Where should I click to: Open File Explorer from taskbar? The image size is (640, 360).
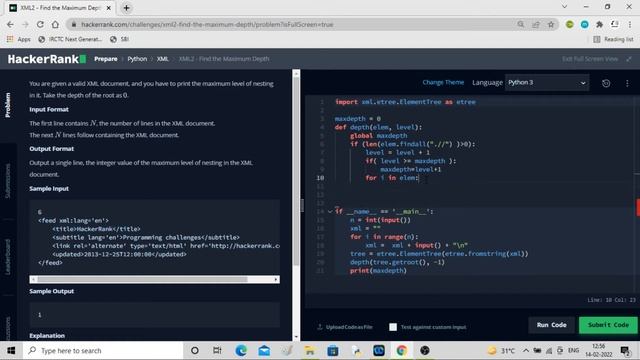pyautogui.click(x=310, y=351)
